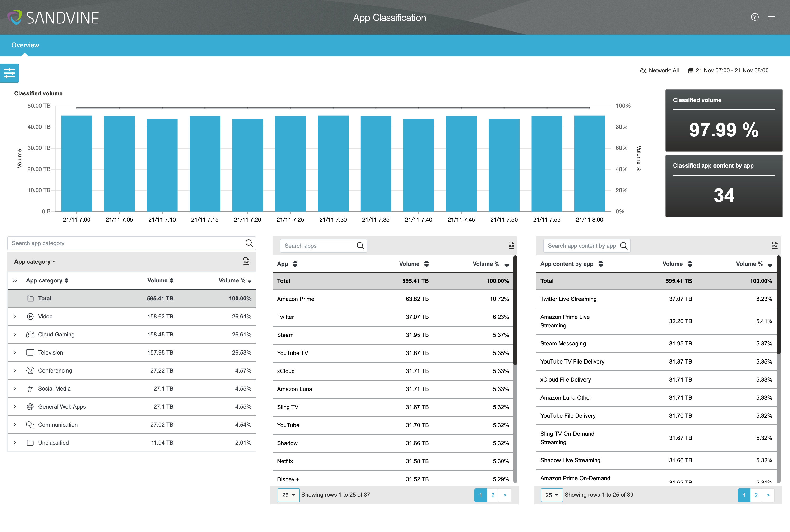The image size is (790, 532).
Task: Click the Communication chat bubbles icon
Action: tap(30, 425)
